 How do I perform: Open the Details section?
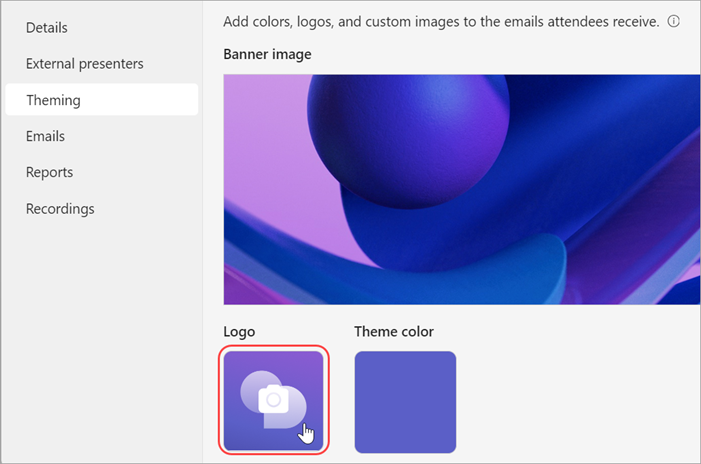pyautogui.click(x=47, y=27)
